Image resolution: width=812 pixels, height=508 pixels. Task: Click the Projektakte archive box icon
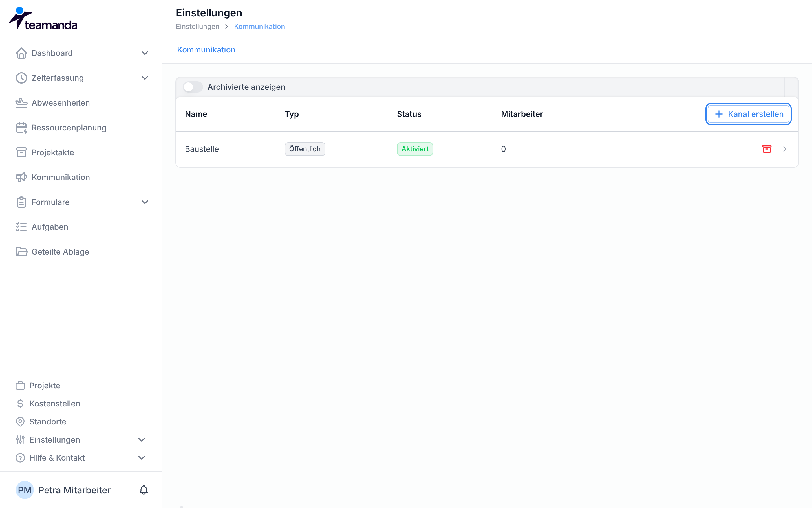coord(21,152)
